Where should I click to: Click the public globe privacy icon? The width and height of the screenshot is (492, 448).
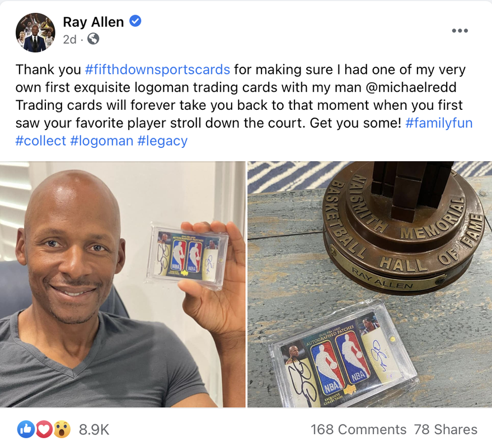[93, 39]
